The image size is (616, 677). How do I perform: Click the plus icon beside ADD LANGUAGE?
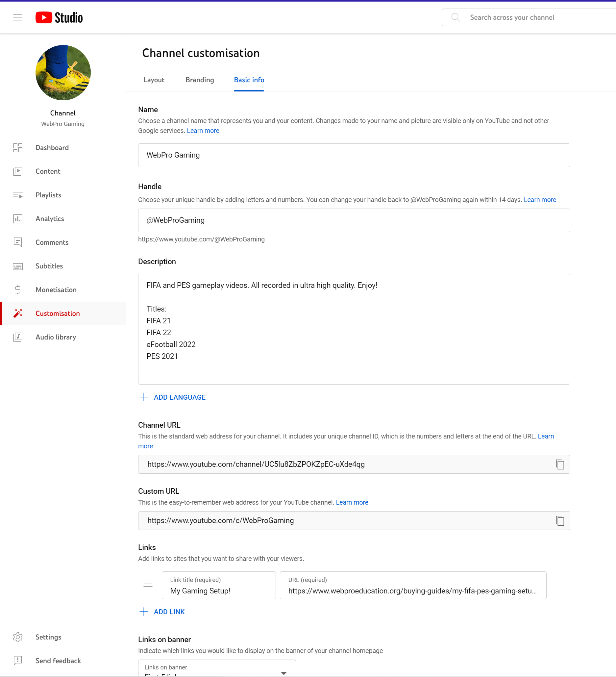tap(144, 397)
